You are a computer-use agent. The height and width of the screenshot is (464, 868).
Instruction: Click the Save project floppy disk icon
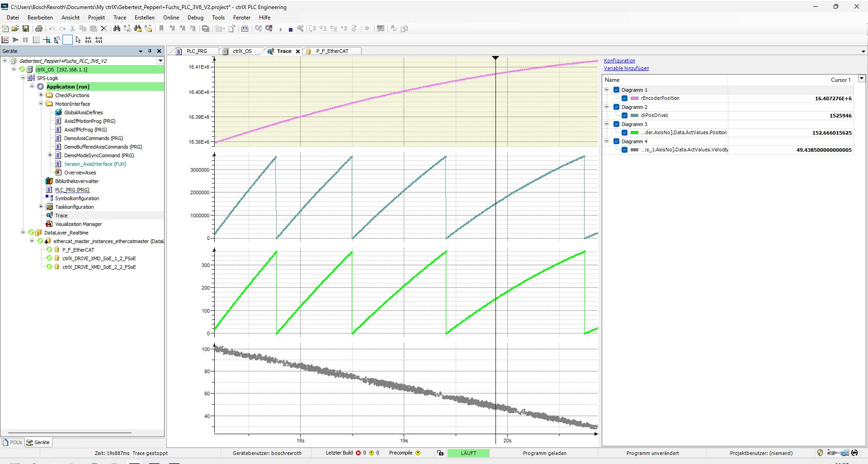coord(26,28)
